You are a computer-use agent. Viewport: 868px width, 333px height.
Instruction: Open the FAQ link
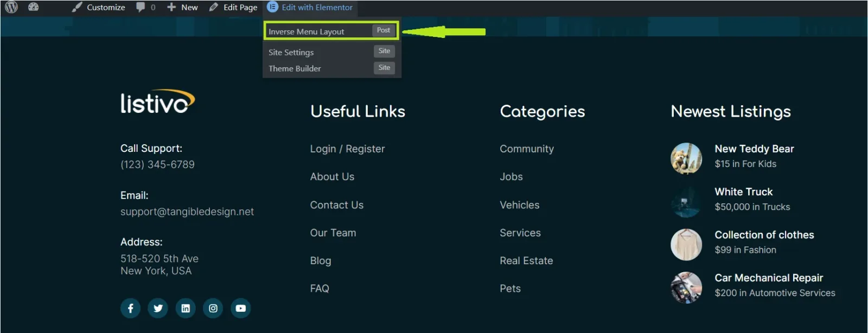(x=320, y=289)
